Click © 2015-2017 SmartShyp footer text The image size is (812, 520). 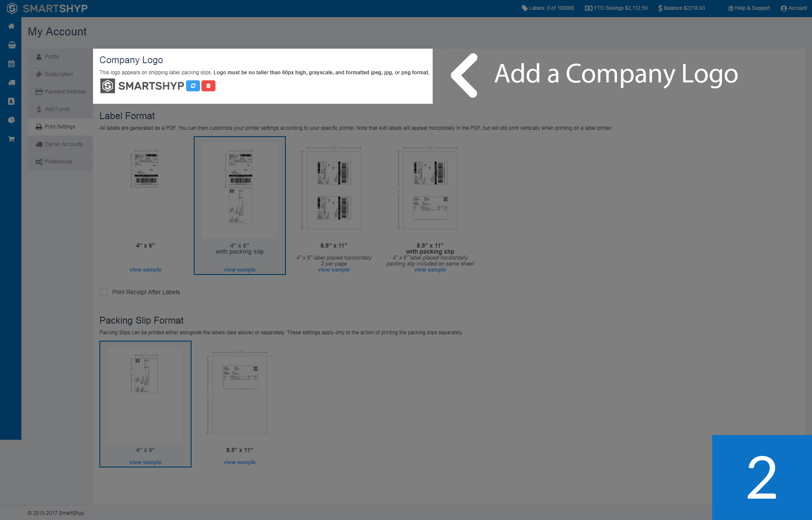click(x=56, y=513)
